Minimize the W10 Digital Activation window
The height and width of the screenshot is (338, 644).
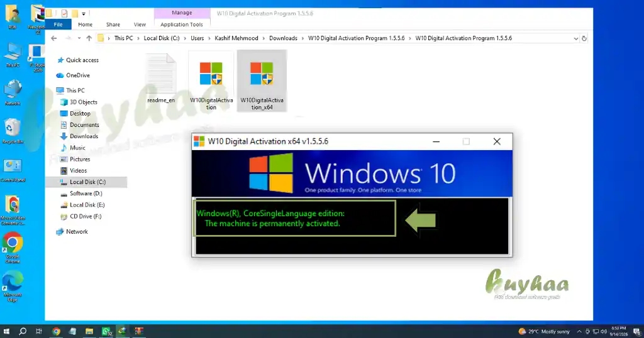tap(436, 141)
